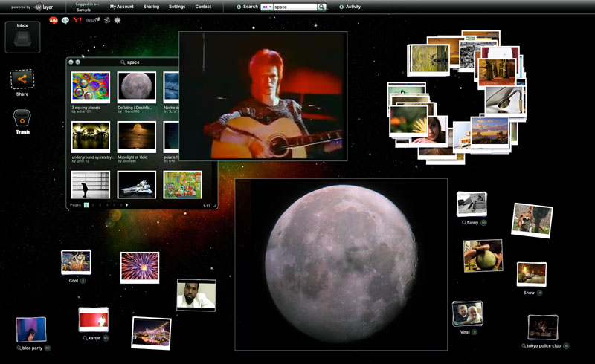Open the dog photo on the right
This screenshot has width=595, height=364.
coord(532,221)
